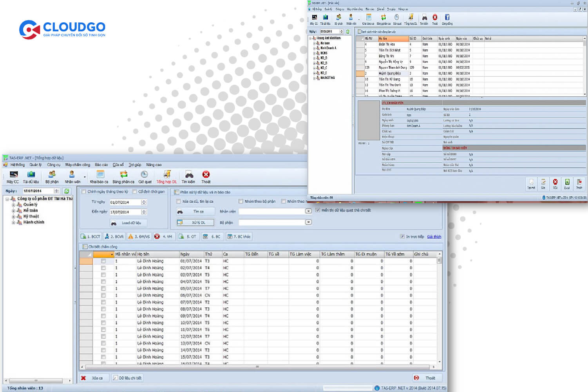Open Hệ thống menu in Tổng hợp dữ liệu window

coord(17,165)
